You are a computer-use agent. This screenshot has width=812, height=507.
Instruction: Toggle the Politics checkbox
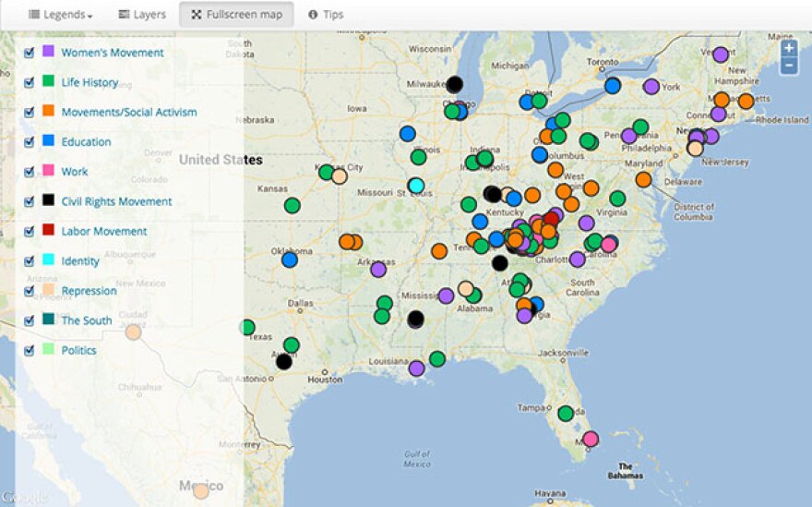[x=29, y=351]
